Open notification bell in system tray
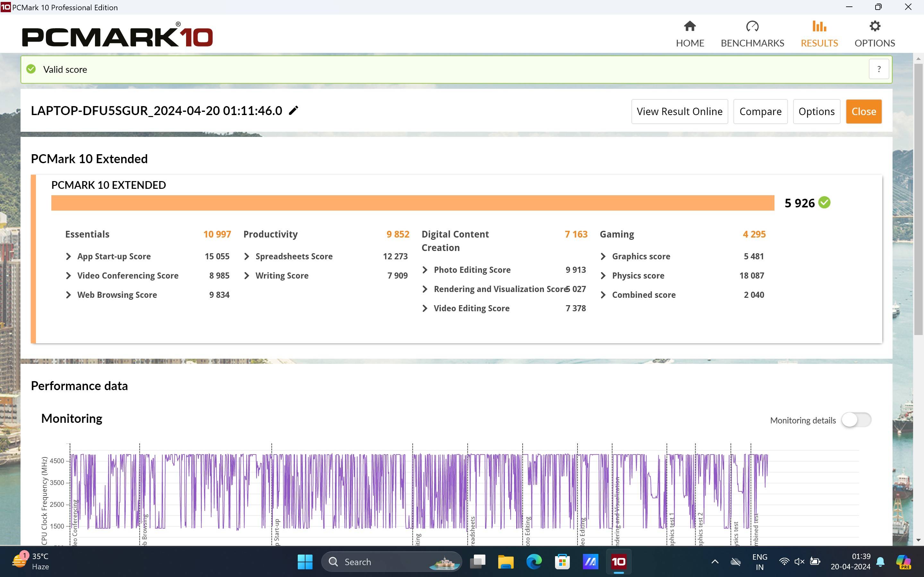924x577 pixels. (880, 561)
